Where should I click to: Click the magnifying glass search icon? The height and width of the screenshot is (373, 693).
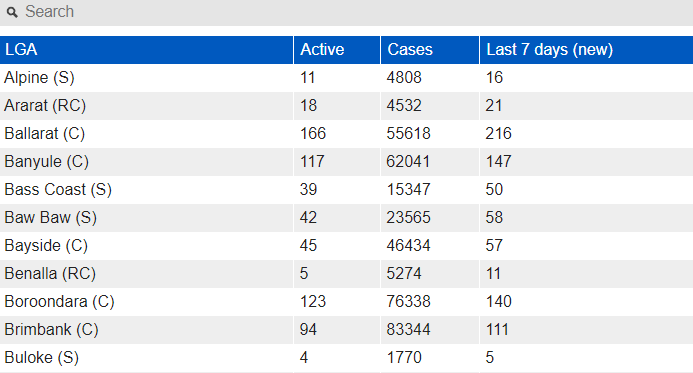(12, 12)
